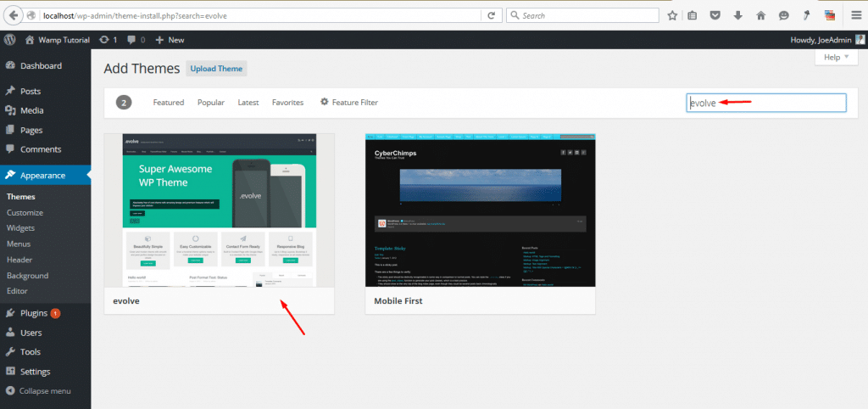Click the browser back arrow button
Screen dimensions: 868x409
tap(14, 15)
